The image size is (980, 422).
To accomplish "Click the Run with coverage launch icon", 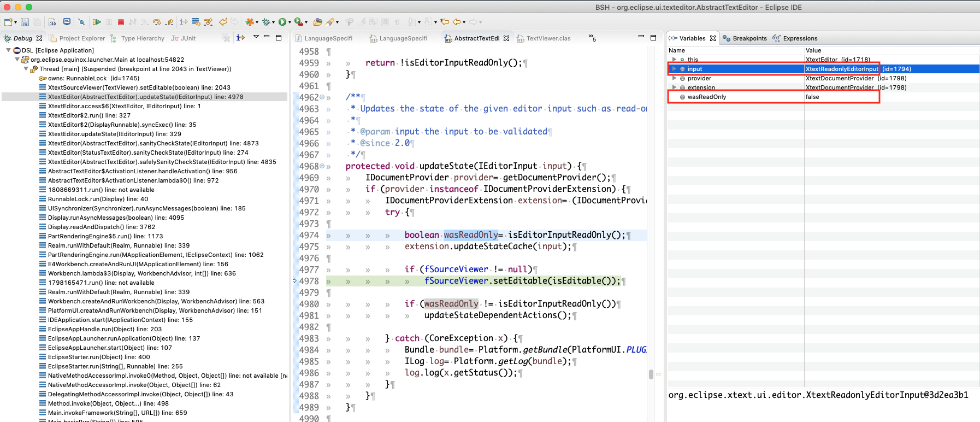I will (x=298, y=22).
